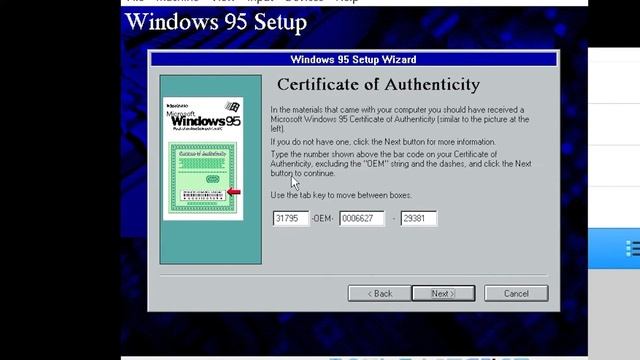This screenshot has width=640, height=360.
Task: Go back with the Back button
Action: coord(380,293)
